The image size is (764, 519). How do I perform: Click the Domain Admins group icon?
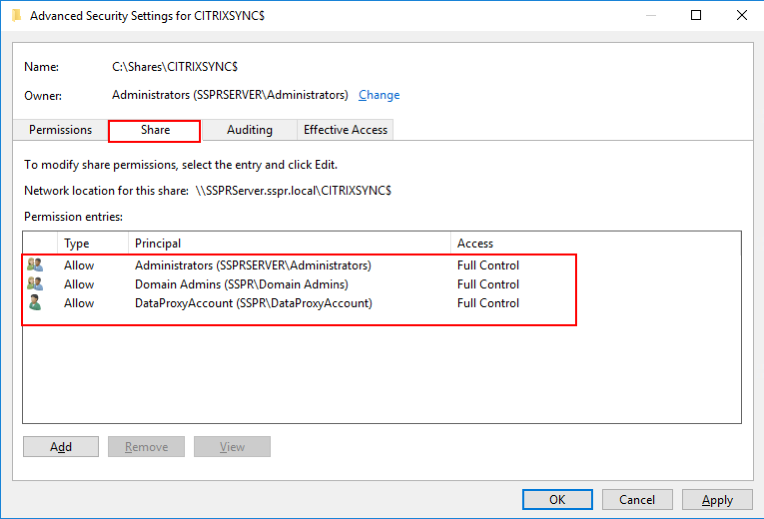tap(36, 284)
